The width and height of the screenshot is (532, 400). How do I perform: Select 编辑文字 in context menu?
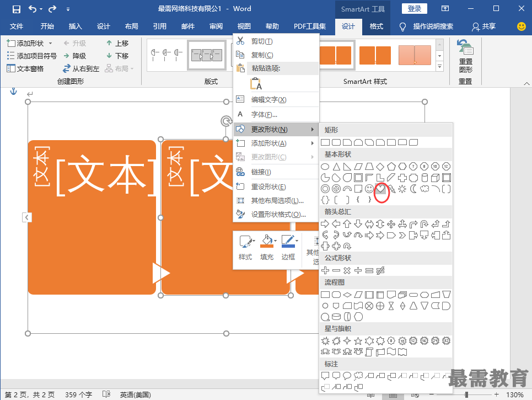click(276, 99)
